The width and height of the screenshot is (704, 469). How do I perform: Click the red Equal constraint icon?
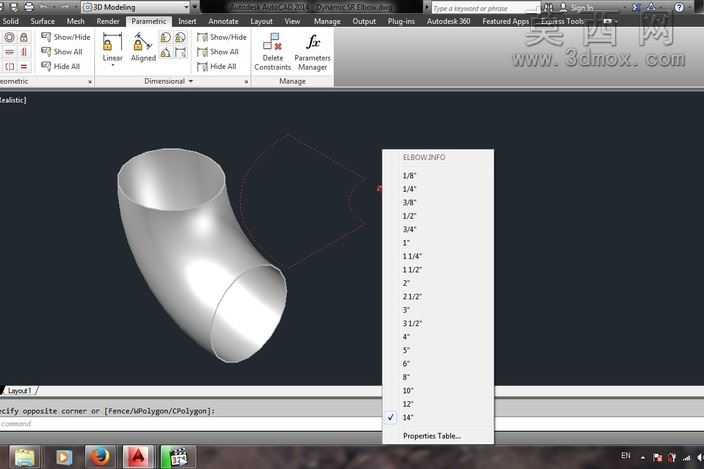(24, 67)
